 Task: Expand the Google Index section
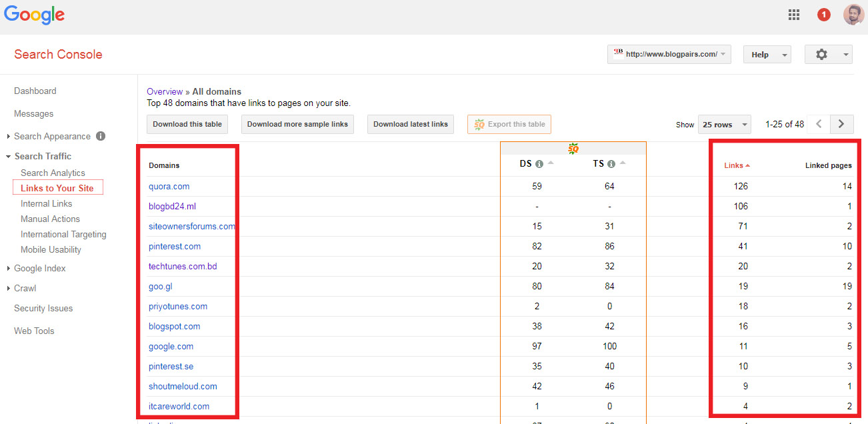(x=8, y=269)
